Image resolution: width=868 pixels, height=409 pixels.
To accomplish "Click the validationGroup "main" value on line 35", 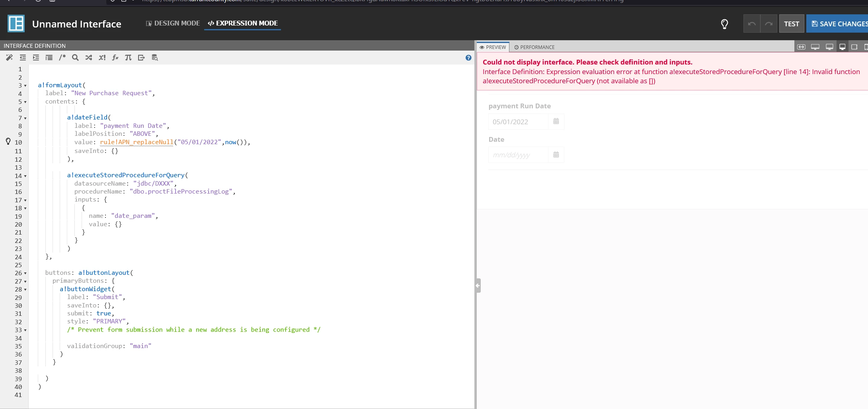I will coord(140,346).
